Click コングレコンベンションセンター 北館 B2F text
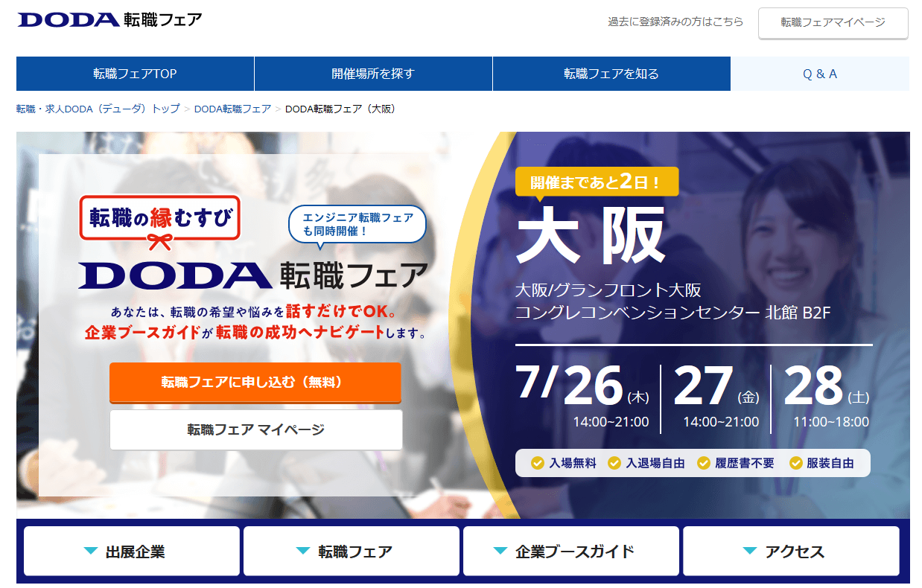The image size is (922, 588). [673, 313]
